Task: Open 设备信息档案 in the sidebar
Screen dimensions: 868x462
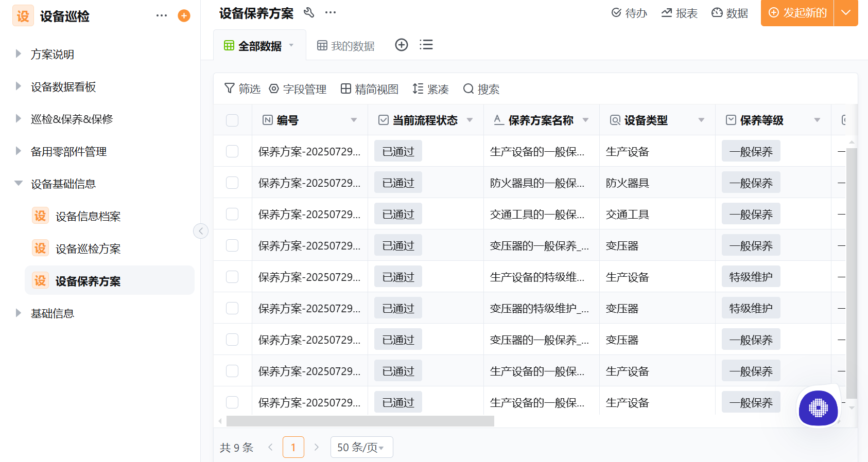Action: click(109, 216)
